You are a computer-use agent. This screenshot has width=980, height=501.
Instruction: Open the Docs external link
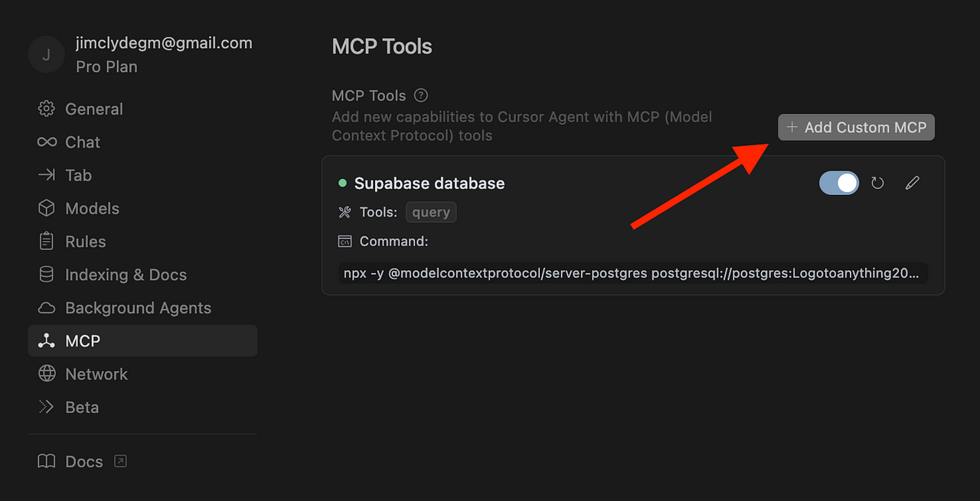click(83, 461)
